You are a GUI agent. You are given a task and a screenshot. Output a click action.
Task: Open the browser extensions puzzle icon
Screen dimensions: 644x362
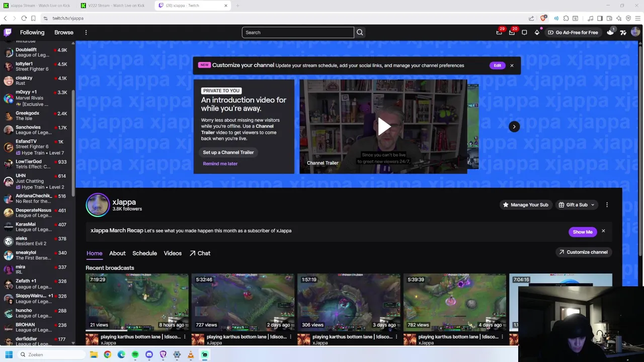click(566, 18)
